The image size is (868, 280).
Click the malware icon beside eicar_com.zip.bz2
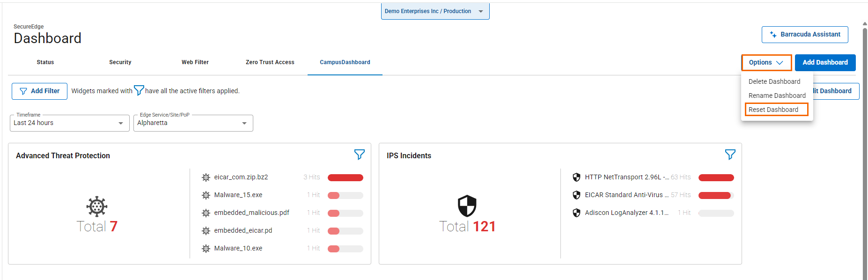pyautogui.click(x=206, y=177)
